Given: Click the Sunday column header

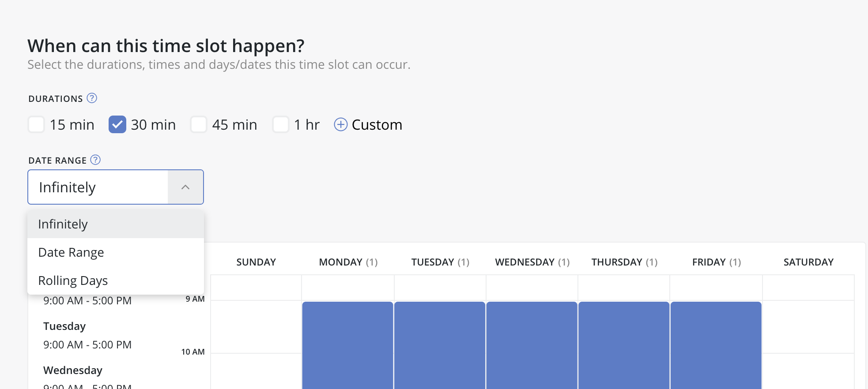Looking at the screenshot, I should pos(256,262).
